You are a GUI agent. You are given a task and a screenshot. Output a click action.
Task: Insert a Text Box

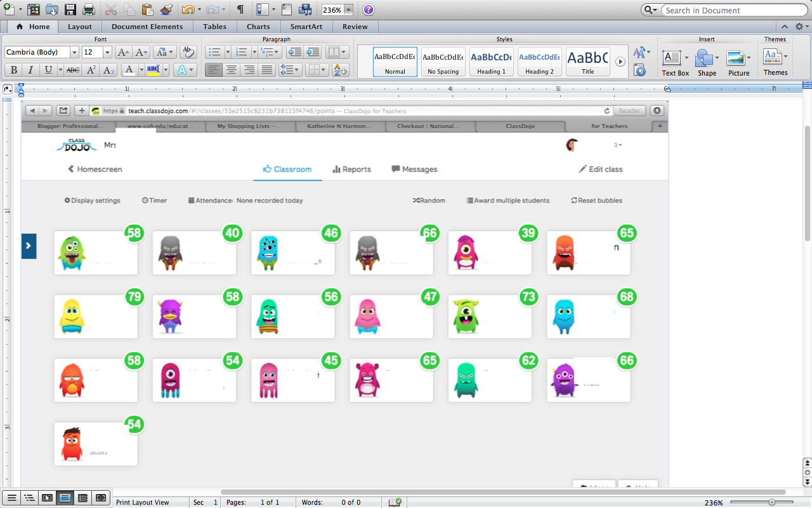(675, 62)
